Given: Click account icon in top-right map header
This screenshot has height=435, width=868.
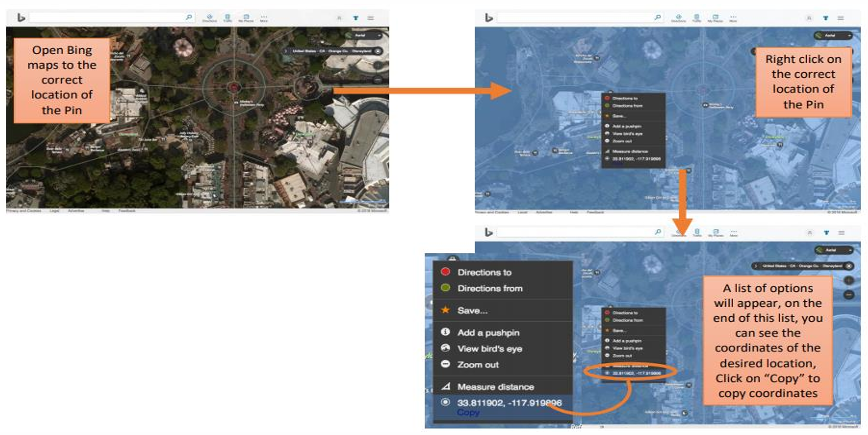Looking at the screenshot, I should [809, 18].
